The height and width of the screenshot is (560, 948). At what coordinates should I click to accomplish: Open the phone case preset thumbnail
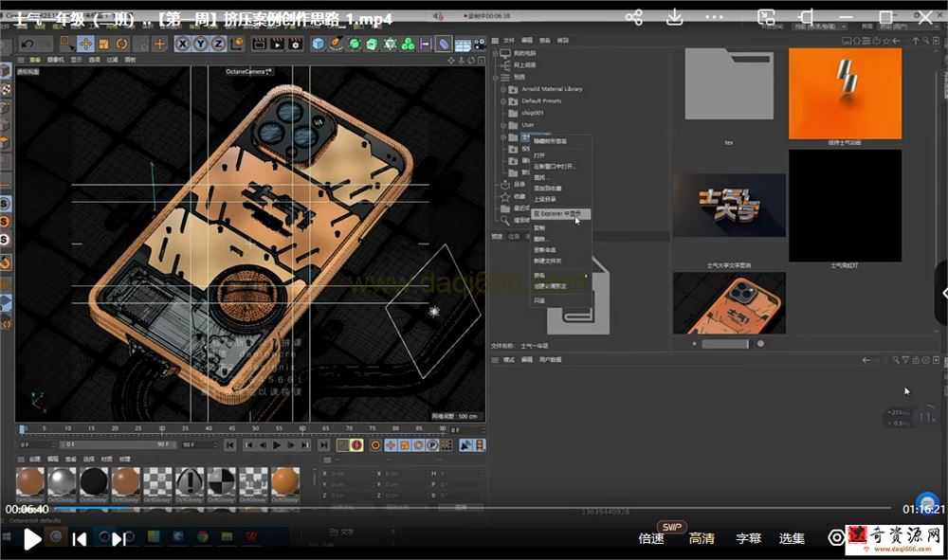pos(729,303)
